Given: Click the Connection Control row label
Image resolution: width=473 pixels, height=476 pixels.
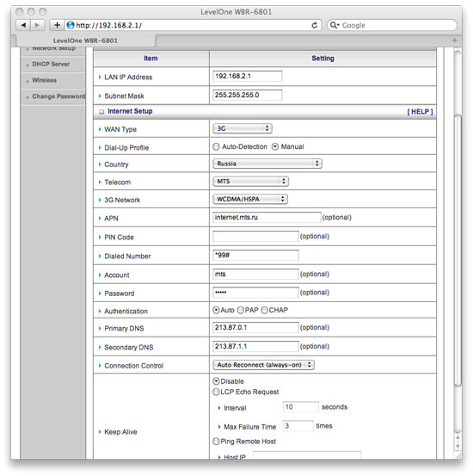Looking at the screenshot, I should (x=134, y=366).
